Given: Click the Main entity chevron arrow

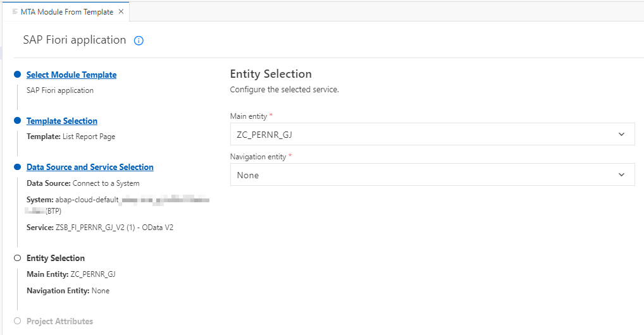Looking at the screenshot, I should click(621, 134).
